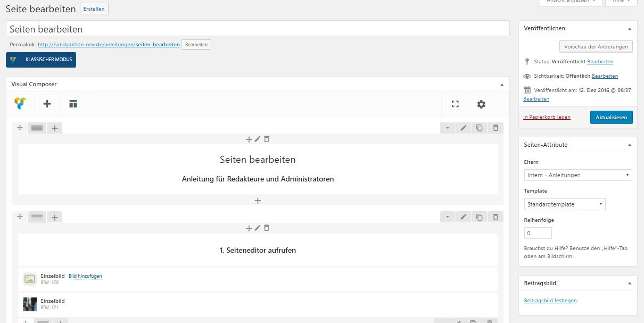
Task: Clone the row containing 'Anleitung für Redakteure'
Action: 480,128
